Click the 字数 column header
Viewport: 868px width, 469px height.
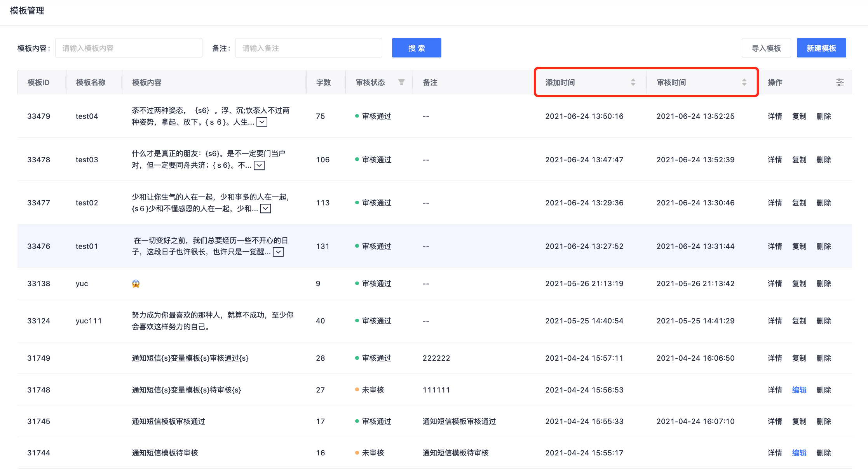coord(323,82)
